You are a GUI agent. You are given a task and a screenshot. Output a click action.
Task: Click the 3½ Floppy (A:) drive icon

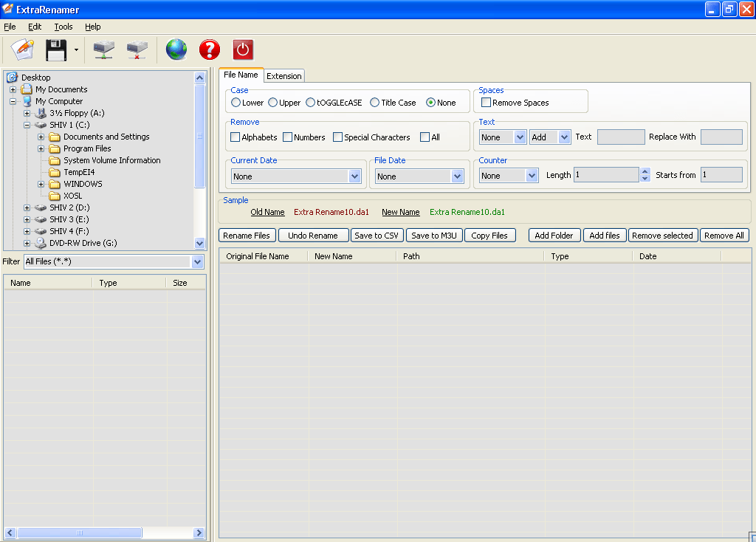pos(41,113)
